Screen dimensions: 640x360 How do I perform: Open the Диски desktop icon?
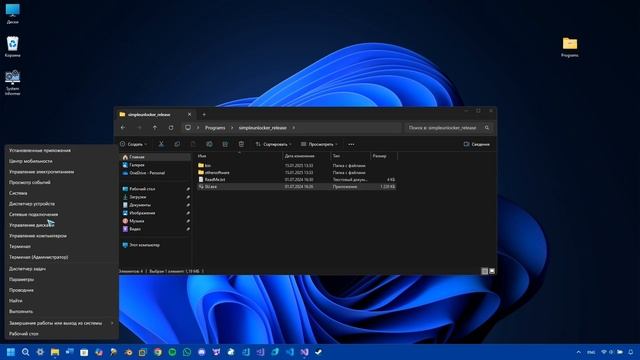(x=13, y=14)
